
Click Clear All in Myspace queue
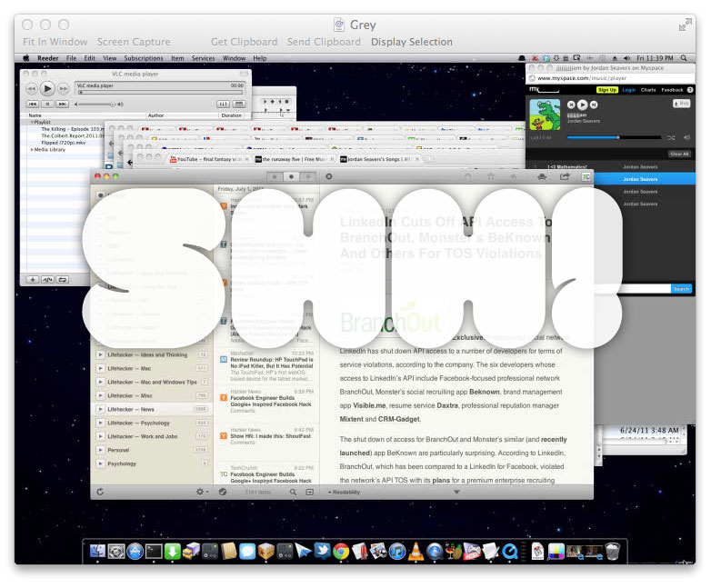point(679,154)
